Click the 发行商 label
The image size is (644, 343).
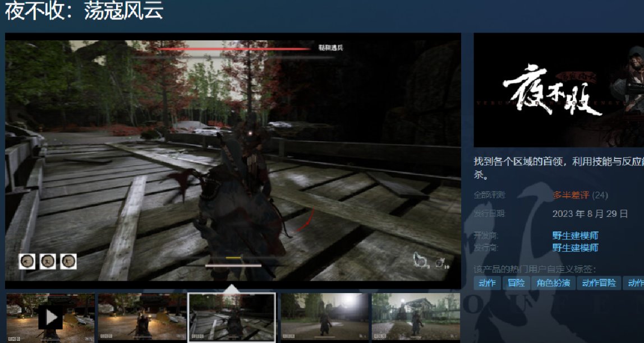click(486, 247)
